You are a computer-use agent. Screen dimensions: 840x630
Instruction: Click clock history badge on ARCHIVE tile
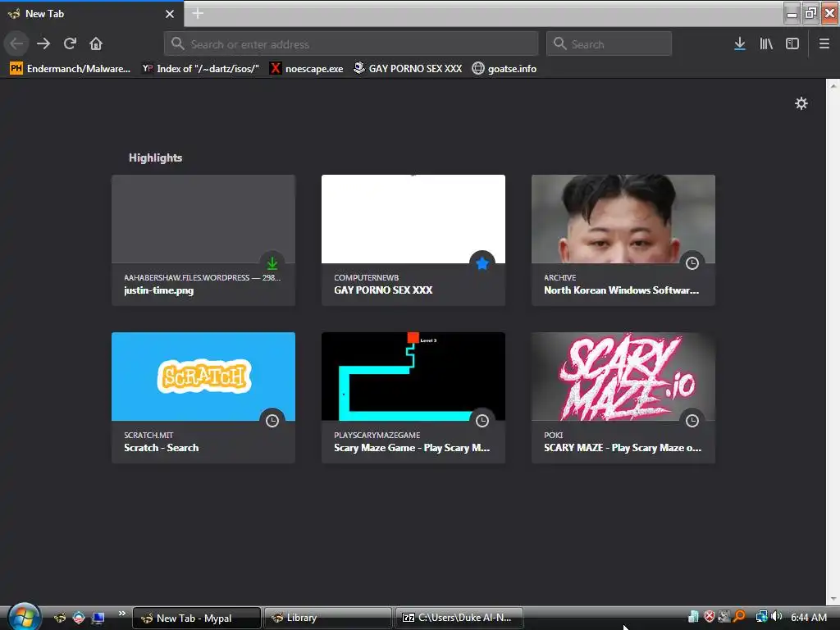coord(692,263)
